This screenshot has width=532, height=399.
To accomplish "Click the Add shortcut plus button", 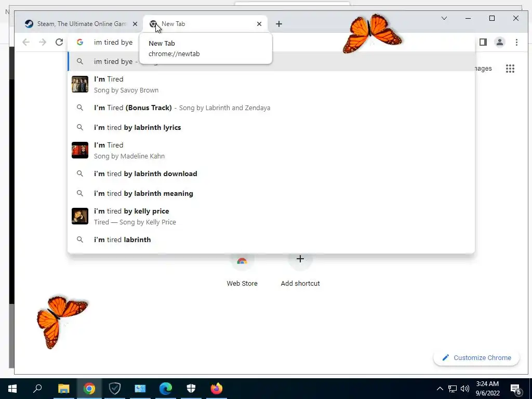I will click(300, 259).
